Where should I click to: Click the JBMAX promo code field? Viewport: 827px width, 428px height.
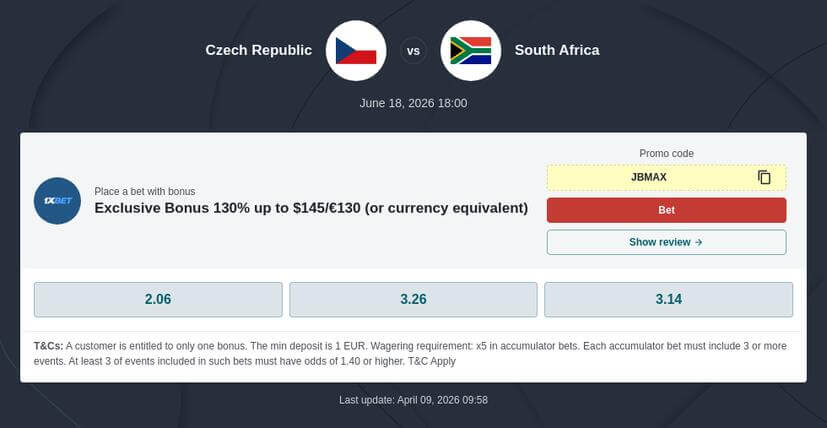tap(649, 177)
